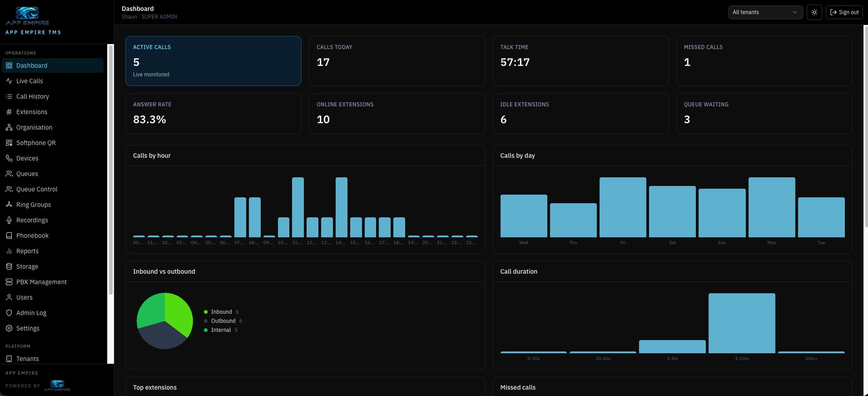
Task: Click the Fri bar in Calls by day
Action: 623,207
